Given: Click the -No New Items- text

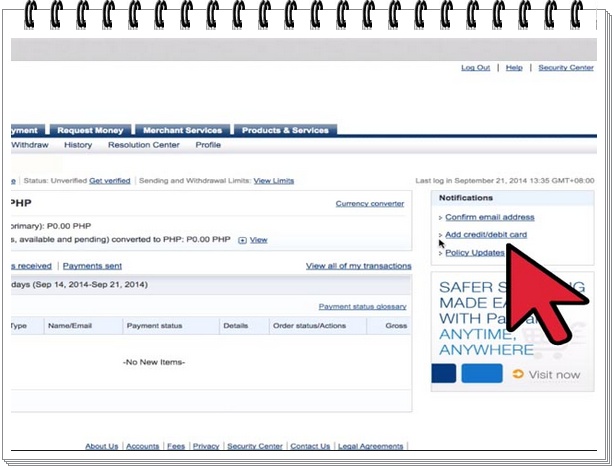Looking at the screenshot, I should point(154,362).
